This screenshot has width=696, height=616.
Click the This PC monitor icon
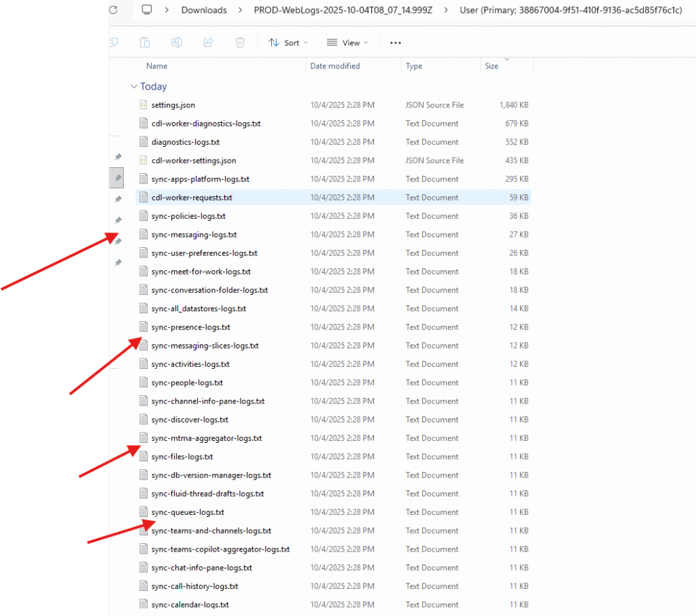pyautogui.click(x=147, y=10)
